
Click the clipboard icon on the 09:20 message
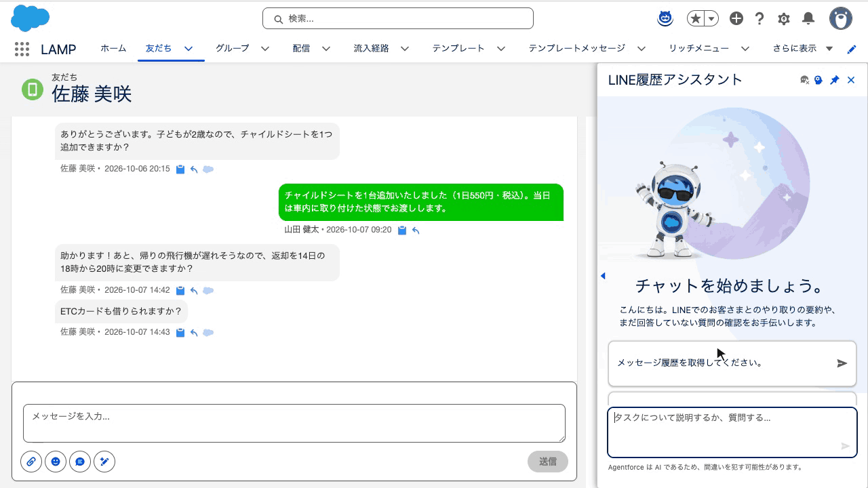pos(402,230)
